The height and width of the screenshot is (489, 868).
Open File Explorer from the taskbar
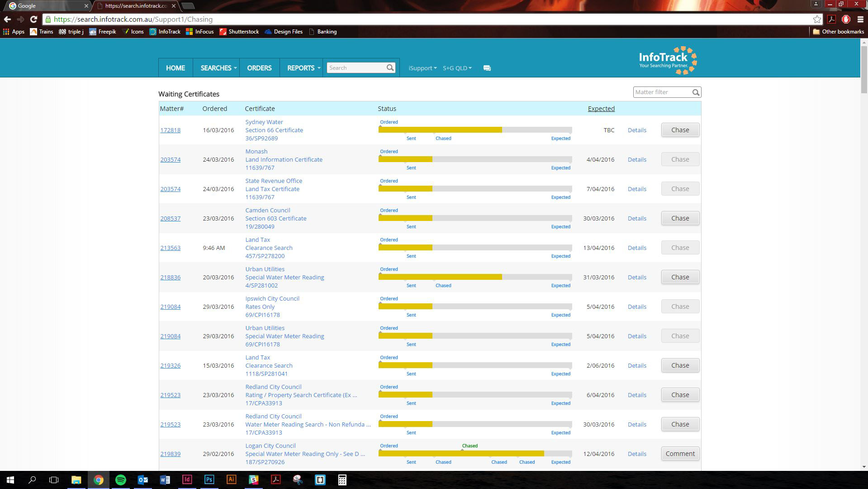coord(76,480)
